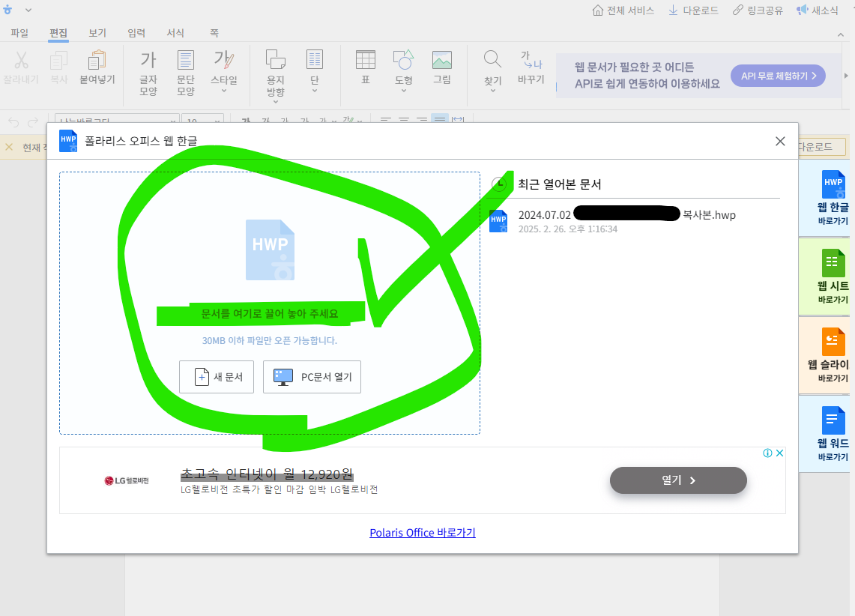Switch to the 입력 tab
The height and width of the screenshot is (616, 855).
pos(136,33)
